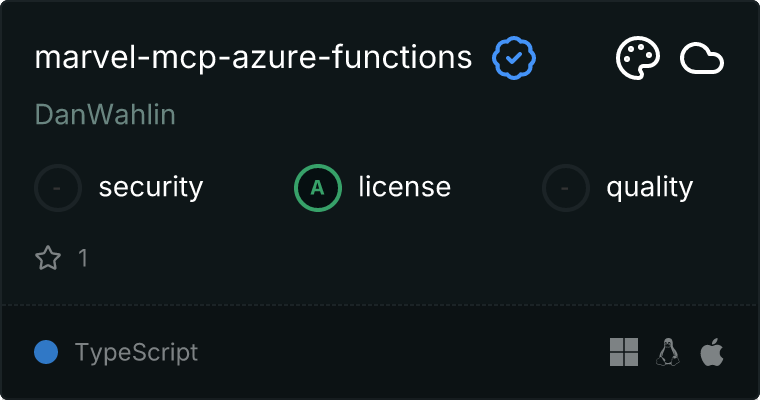Viewport: 760px width, 400px height.
Task: Click the TypeScript language label
Action: (x=136, y=352)
